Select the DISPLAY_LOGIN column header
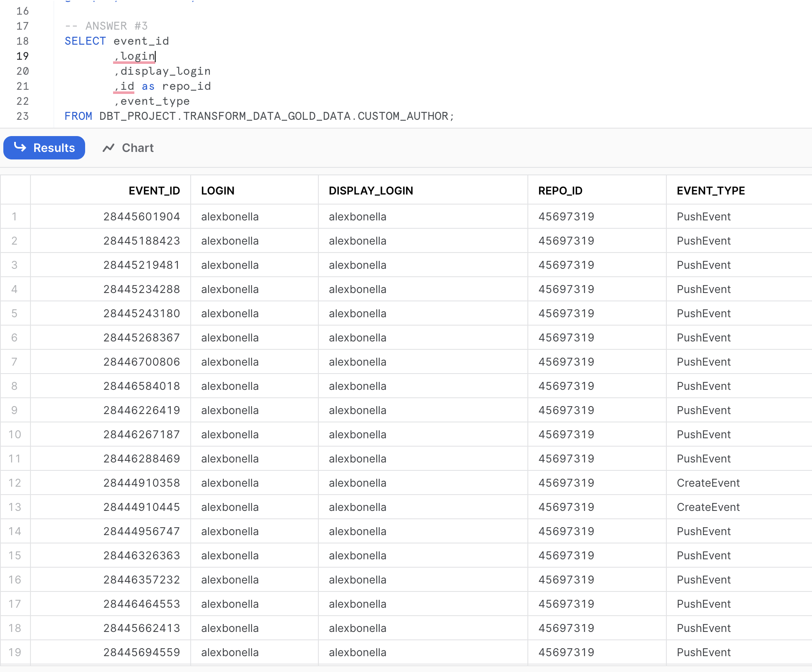Viewport: 812px width, 672px height. [371, 191]
